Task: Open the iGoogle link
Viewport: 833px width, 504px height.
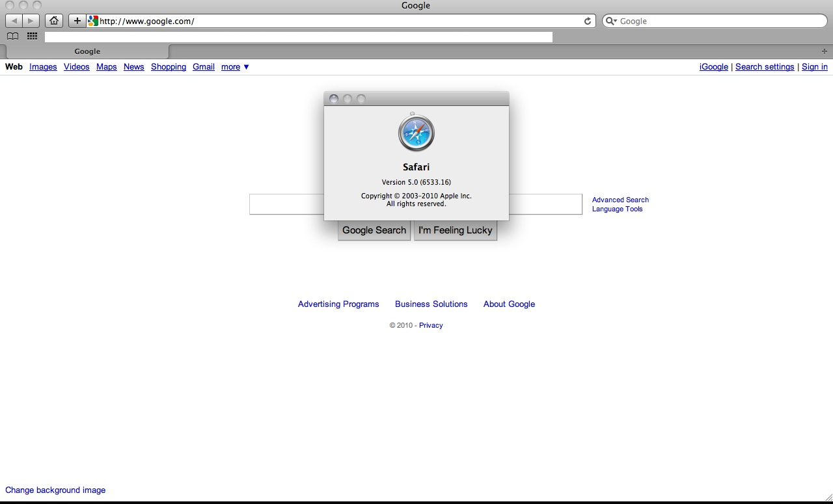Action: coord(714,67)
